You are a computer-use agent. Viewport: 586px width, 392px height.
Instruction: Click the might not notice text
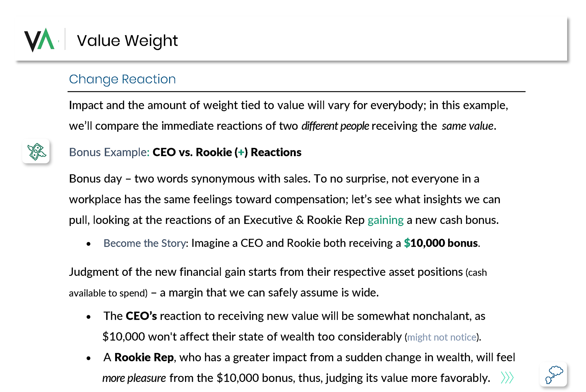[x=442, y=337]
